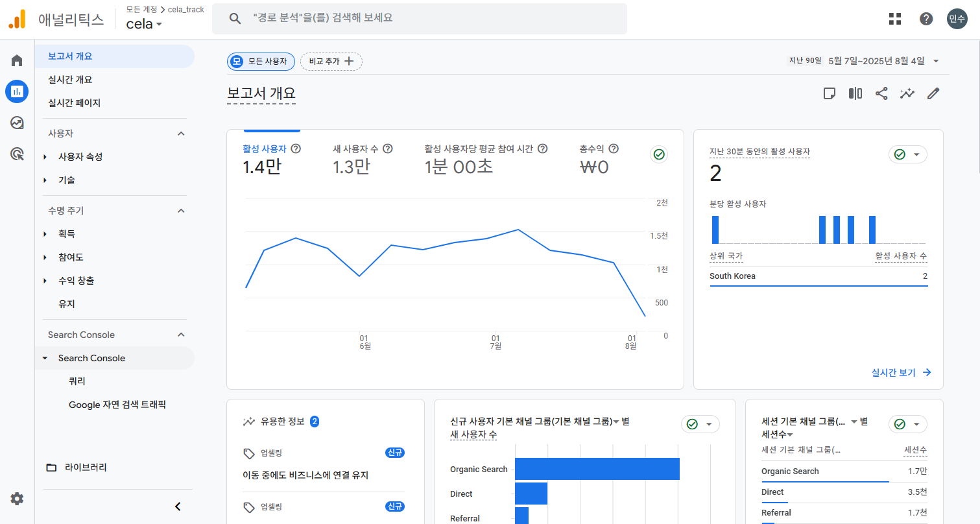Click the data quality checkmark on main chart
980x524 pixels.
point(659,154)
